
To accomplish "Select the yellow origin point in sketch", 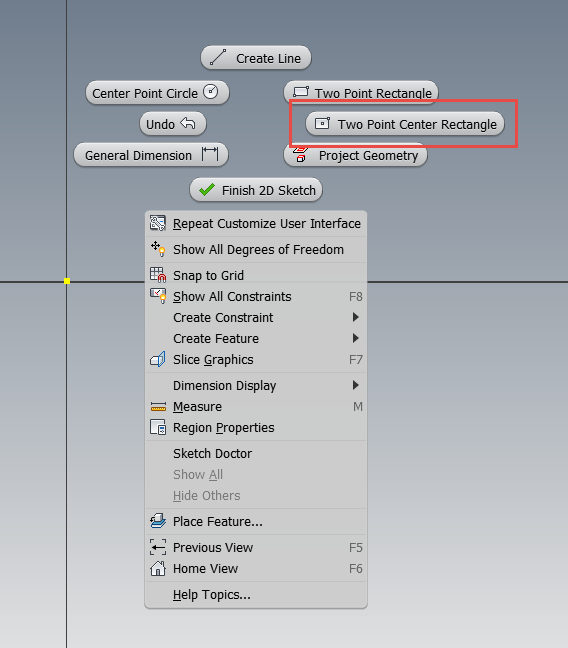I will tap(67, 281).
